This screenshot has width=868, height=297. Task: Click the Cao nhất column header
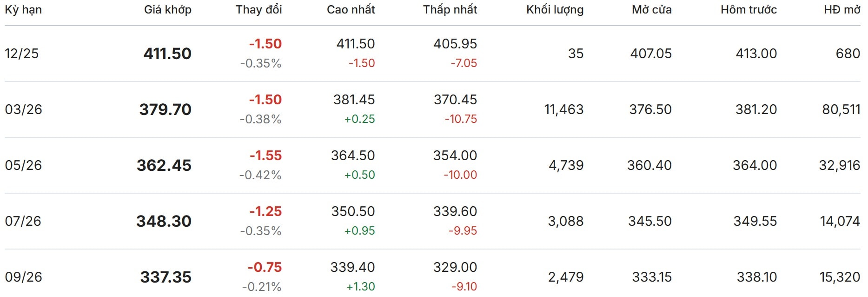click(351, 10)
